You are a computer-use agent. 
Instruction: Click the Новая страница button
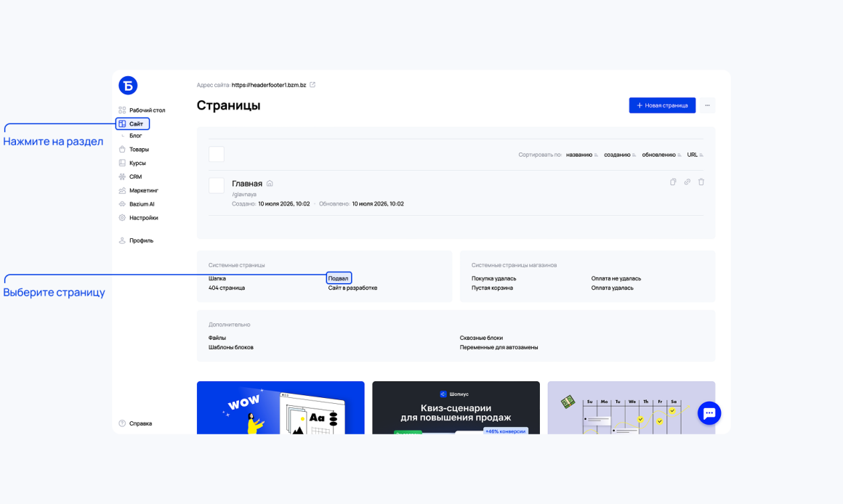click(x=662, y=105)
